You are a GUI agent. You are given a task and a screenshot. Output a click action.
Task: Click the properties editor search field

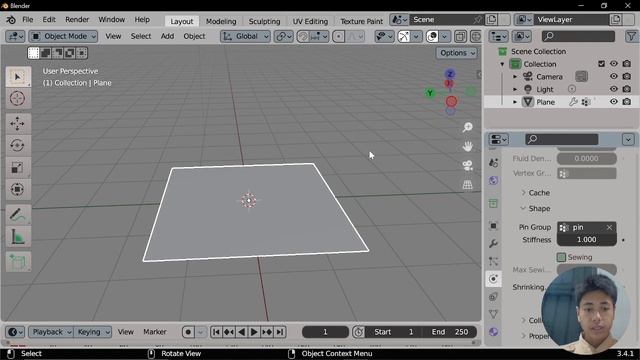point(562,139)
